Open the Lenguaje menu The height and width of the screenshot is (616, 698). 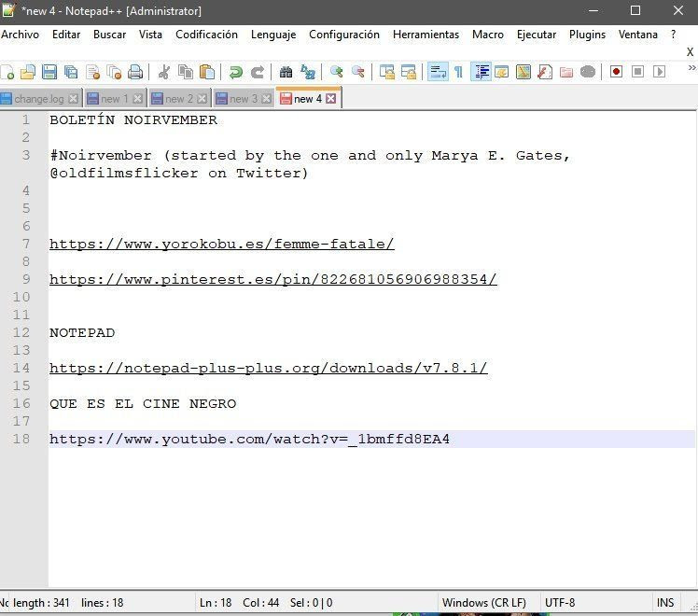(x=273, y=35)
